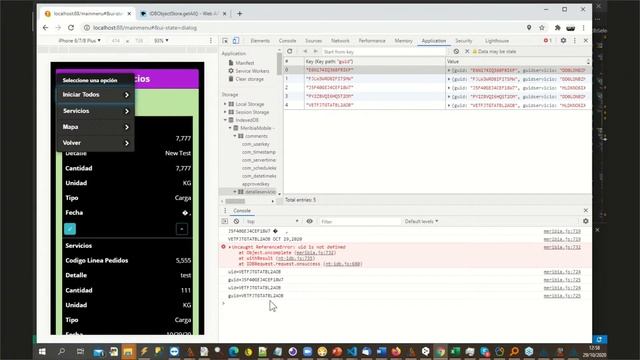Click the DevTools inspect element picker icon
This screenshot has height=360, width=640.
coord(225,41)
